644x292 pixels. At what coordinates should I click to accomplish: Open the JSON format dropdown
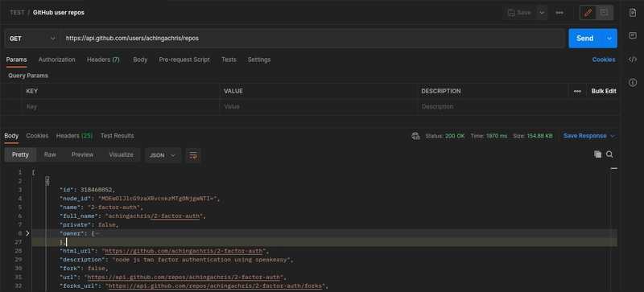coord(163,155)
